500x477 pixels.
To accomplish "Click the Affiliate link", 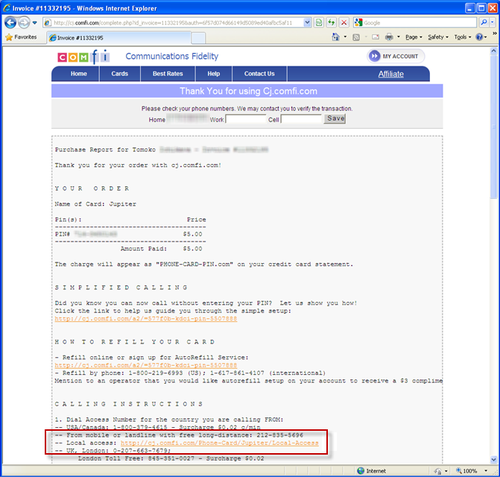I will pos(391,74).
